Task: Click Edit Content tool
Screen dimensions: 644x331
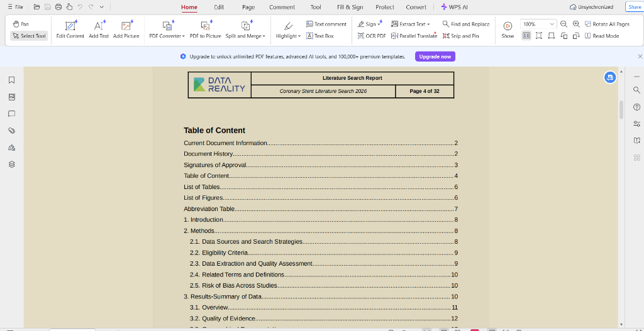Action: 70,29
